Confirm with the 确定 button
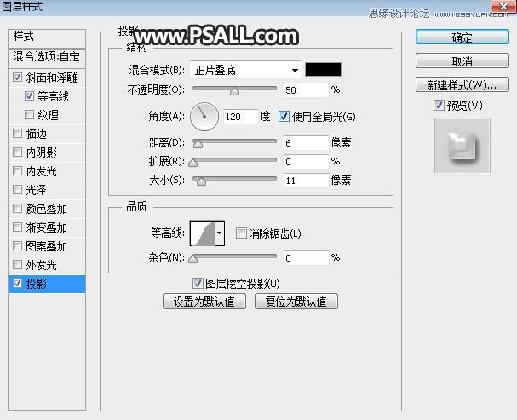The image size is (517, 420). pos(462,37)
